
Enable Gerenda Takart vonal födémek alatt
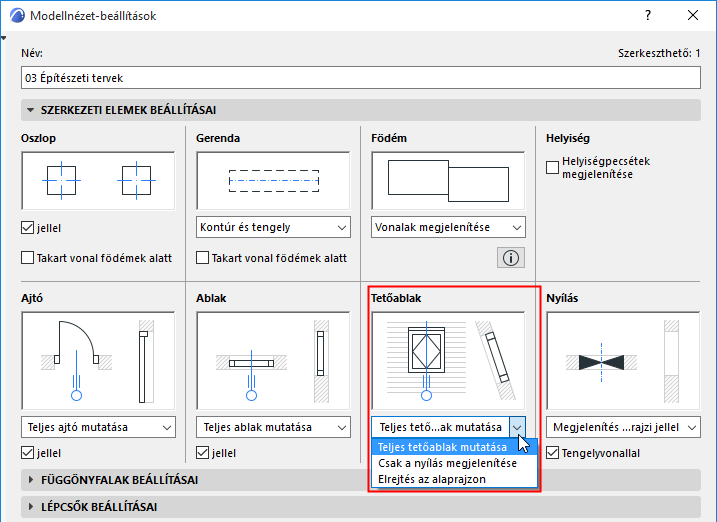tap(203, 258)
